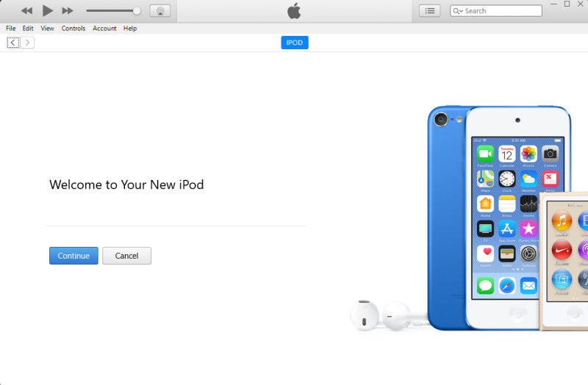This screenshot has width=588, height=385.
Task: Open the View menu
Action: [47, 29]
